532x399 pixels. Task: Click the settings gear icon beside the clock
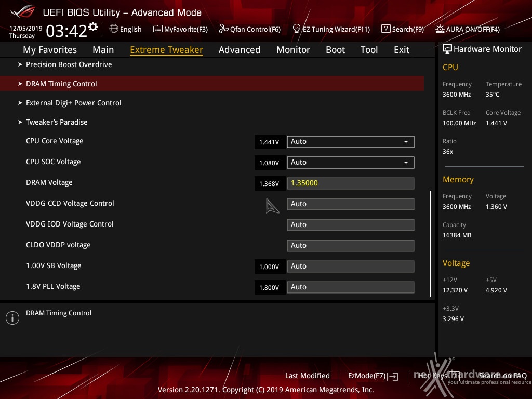click(93, 27)
